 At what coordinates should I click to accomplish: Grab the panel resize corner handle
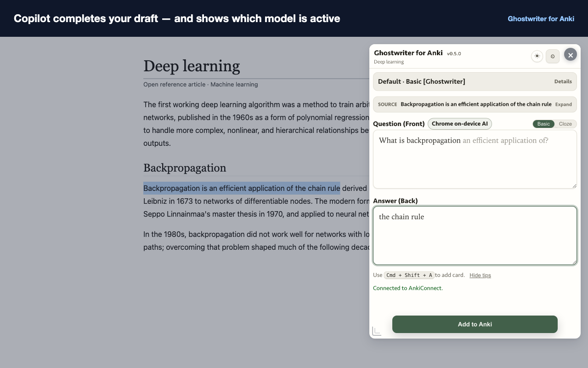[377, 331]
